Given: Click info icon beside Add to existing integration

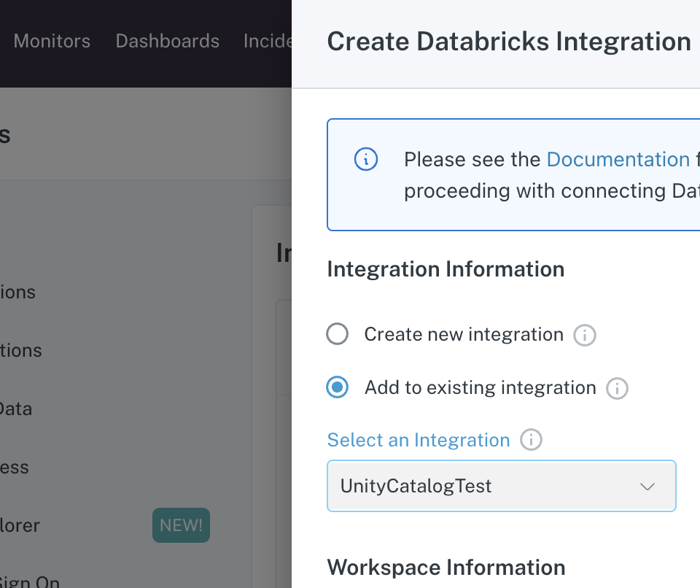Looking at the screenshot, I should 617,388.
